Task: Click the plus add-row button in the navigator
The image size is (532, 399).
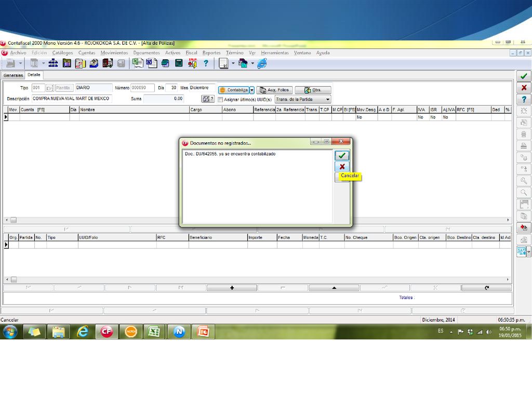Action: (232, 288)
